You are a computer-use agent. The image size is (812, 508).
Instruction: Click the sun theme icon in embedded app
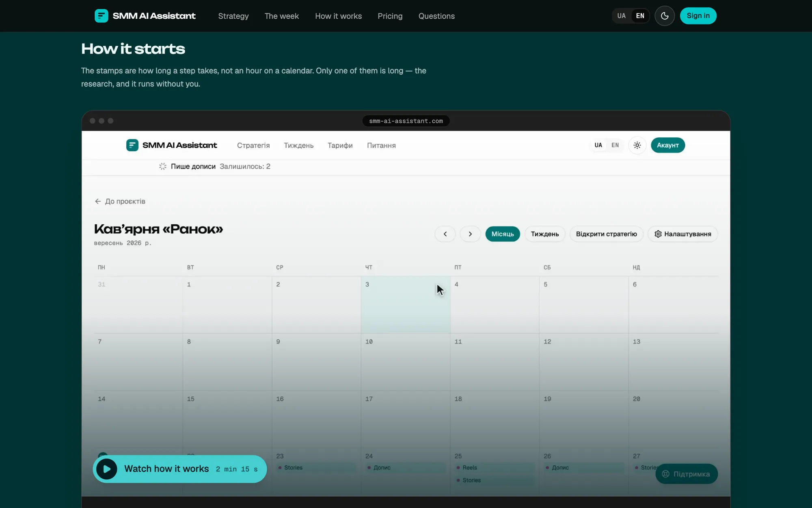tap(637, 145)
